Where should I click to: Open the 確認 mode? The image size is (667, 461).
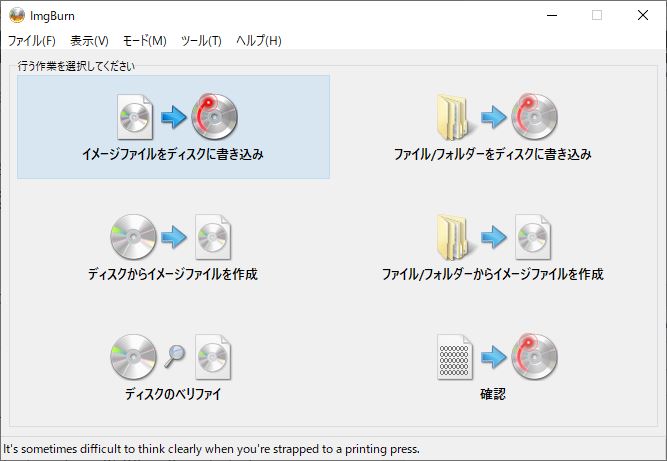pyautogui.click(x=493, y=367)
